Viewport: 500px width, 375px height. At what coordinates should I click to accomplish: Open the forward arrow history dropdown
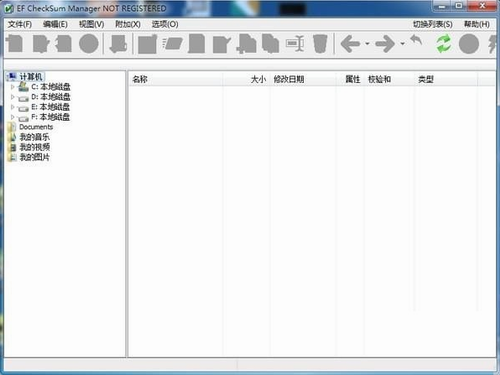(x=403, y=44)
